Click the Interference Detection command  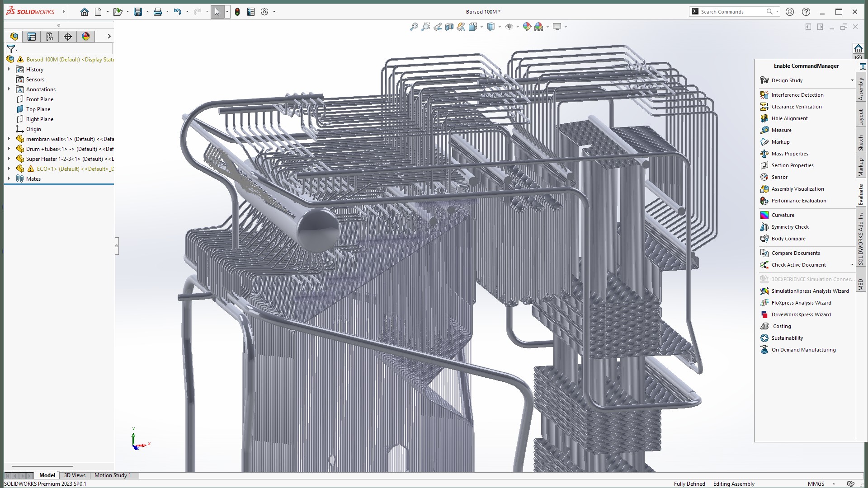[797, 95]
